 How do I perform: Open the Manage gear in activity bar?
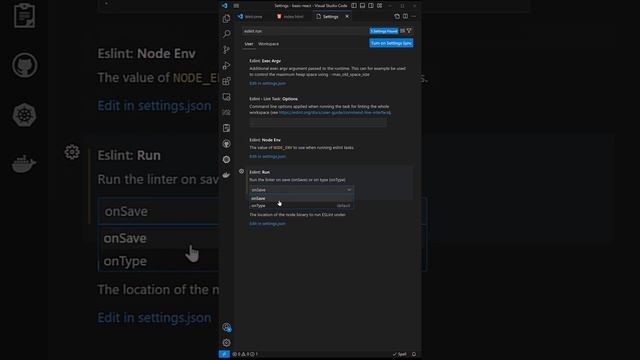click(227, 342)
